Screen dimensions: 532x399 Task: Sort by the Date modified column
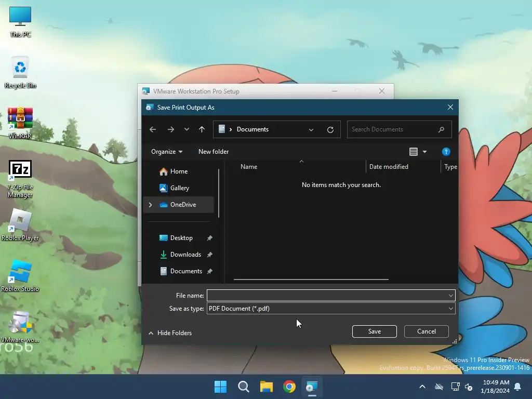click(x=389, y=167)
